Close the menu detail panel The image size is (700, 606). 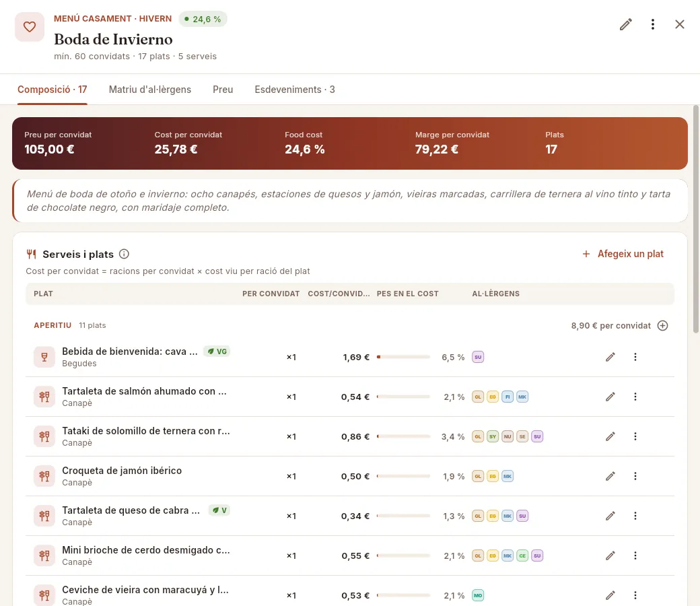point(679,24)
